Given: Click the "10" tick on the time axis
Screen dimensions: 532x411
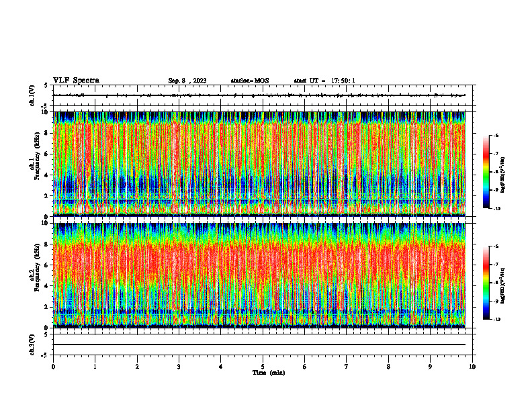Looking at the screenshot, I should (x=472, y=367).
